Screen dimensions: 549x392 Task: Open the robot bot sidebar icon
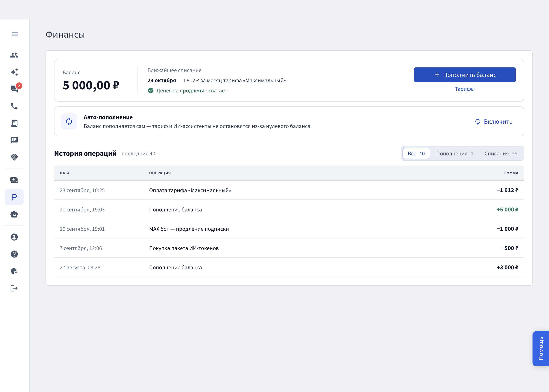[x=14, y=214]
